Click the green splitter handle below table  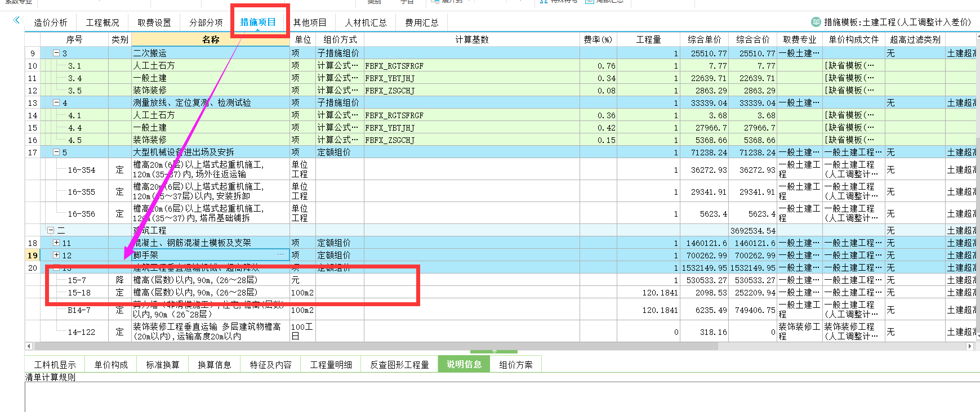[494, 351]
